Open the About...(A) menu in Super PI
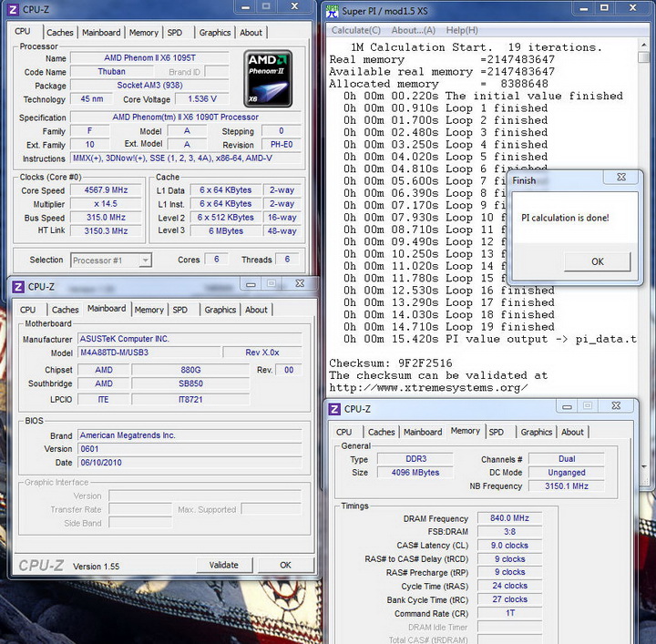The image size is (656, 644). [414, 30]
